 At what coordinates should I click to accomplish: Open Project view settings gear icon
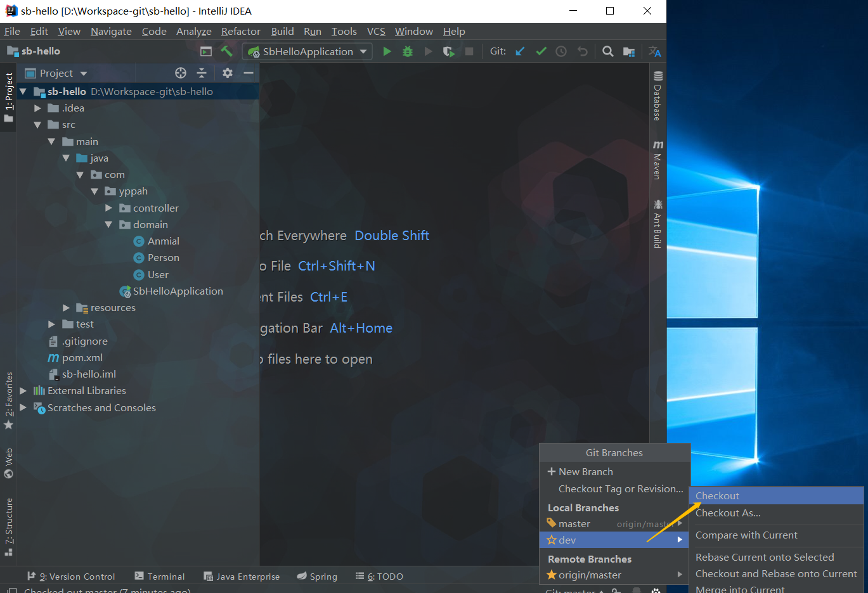[x=228, y=73]
